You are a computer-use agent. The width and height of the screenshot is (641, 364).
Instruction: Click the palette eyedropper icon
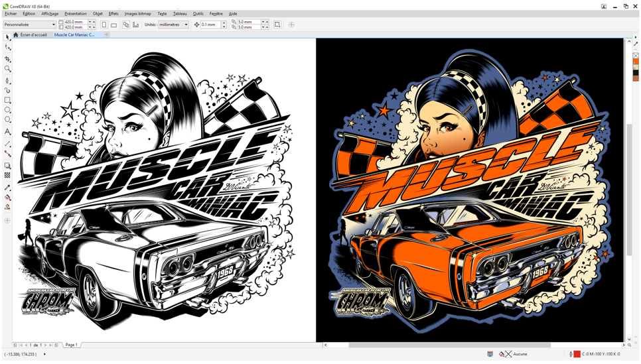tap(636, 44)
